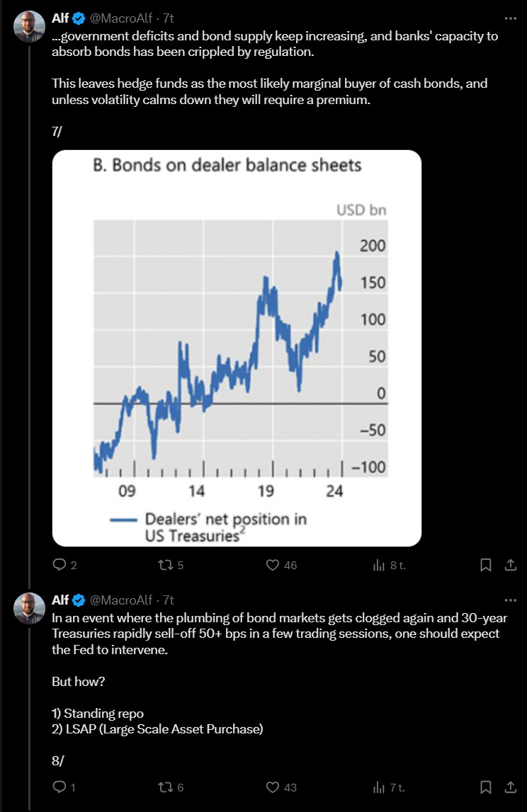Share the first tweet via share icon
The height and width of the screenshot is (812, 527).
point(511,564)
